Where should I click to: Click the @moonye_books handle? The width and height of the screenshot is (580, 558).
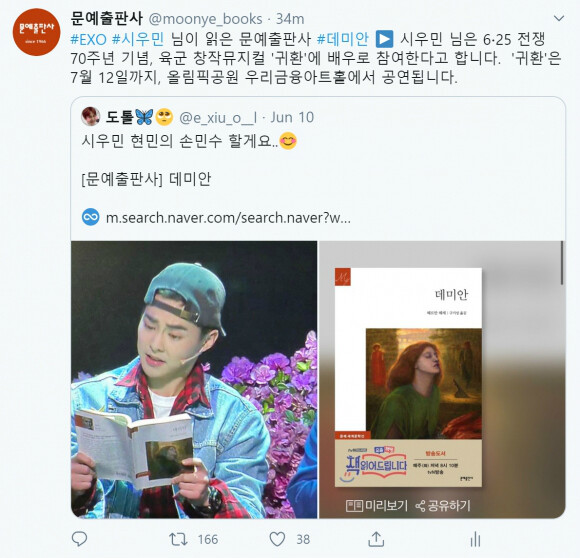[x=205, y=19]
